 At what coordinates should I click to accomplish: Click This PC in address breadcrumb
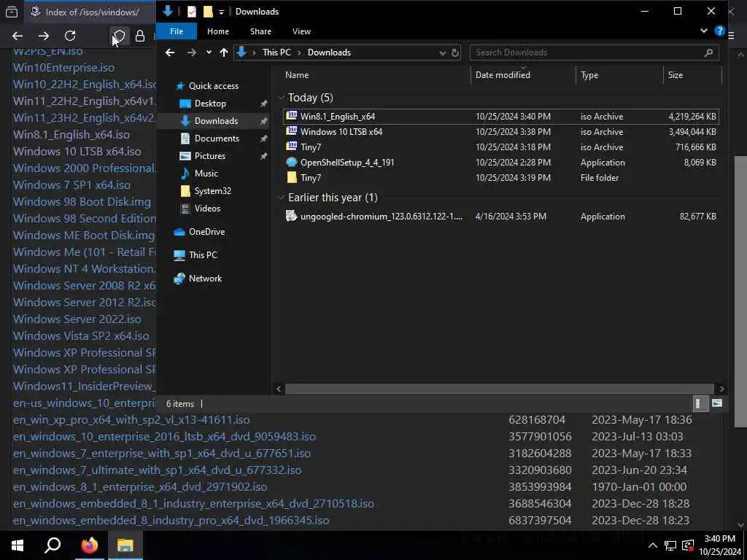click(276, 52)
